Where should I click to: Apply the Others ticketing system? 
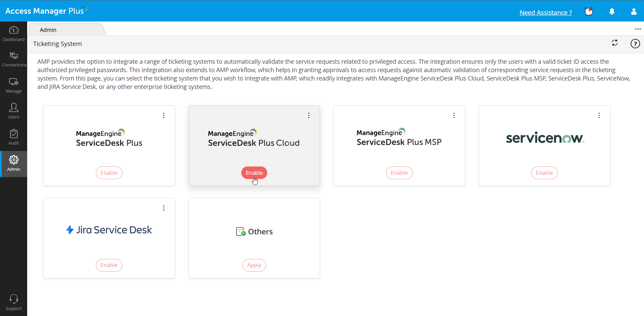pyautogui.click(x=254, y=265)
